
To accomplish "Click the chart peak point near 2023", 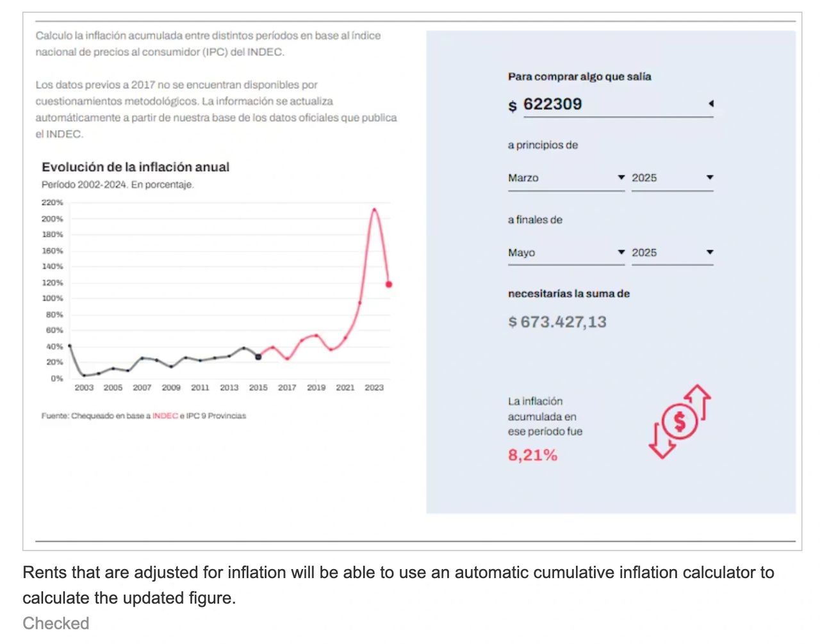I will point(374,209).
